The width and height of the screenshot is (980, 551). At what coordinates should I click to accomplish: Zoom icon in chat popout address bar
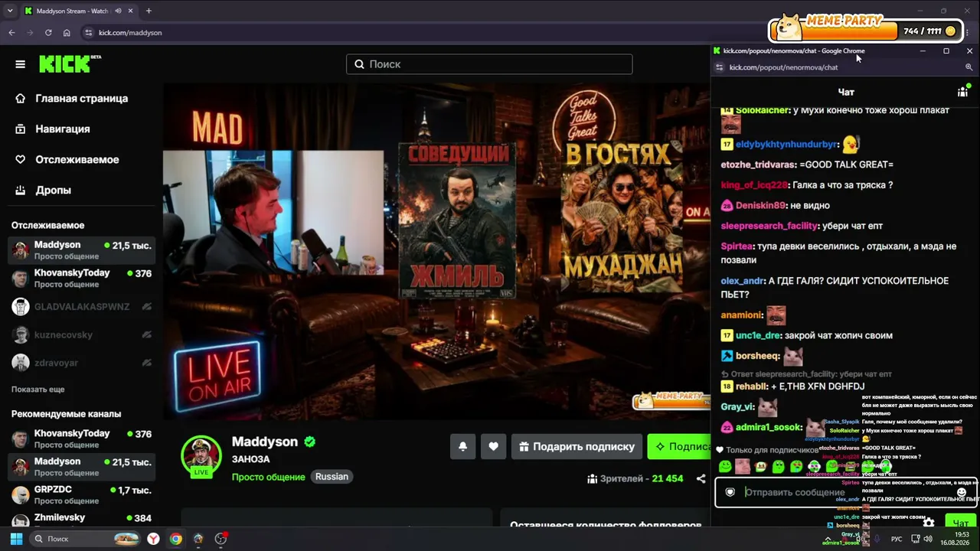click(x=969, y=67)
